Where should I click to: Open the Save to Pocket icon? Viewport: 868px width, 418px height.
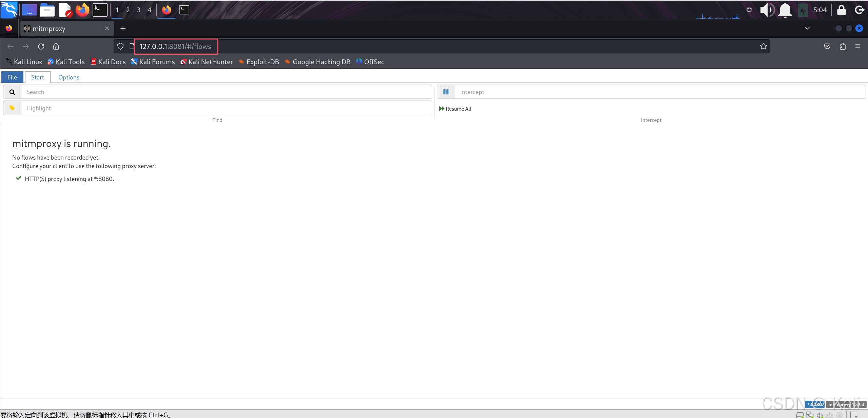tap(827, 47)
